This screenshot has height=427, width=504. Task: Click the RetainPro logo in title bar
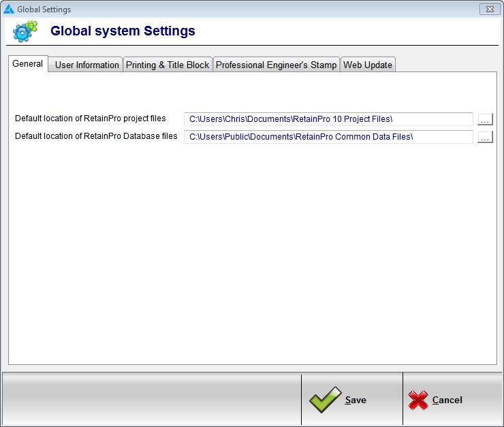click(x=9, y=10)
